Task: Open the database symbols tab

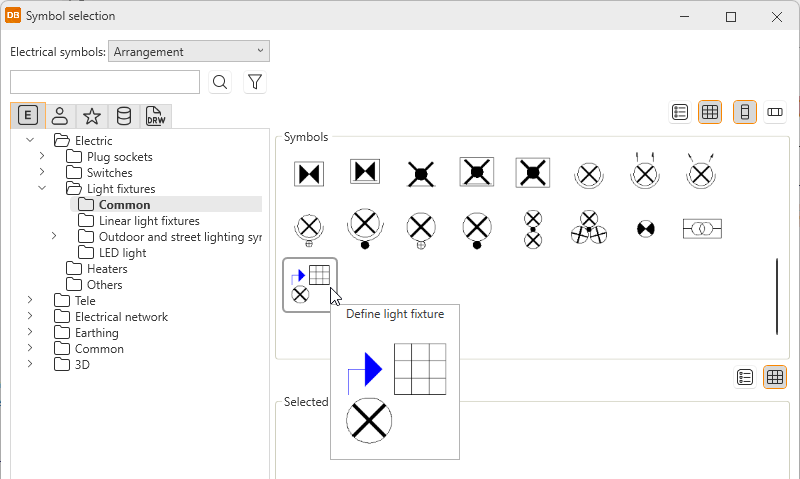Action: click(124, 116)
